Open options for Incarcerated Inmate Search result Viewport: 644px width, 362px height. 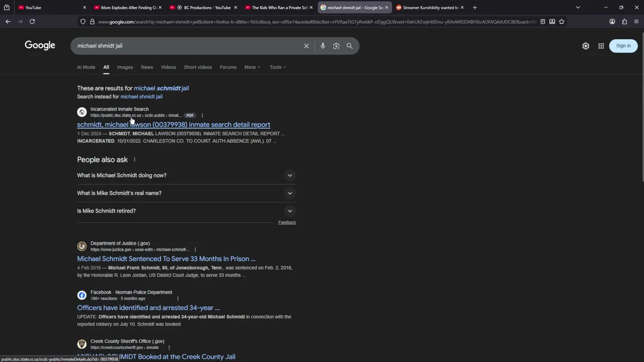[x=202, y=116]
